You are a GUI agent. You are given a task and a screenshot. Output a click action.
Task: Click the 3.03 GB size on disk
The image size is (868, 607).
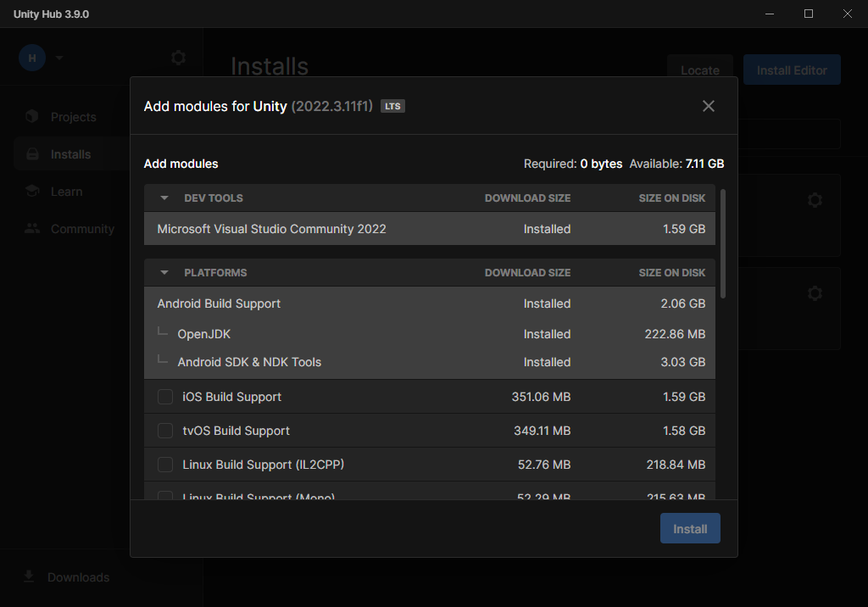[x=683, y=362]
